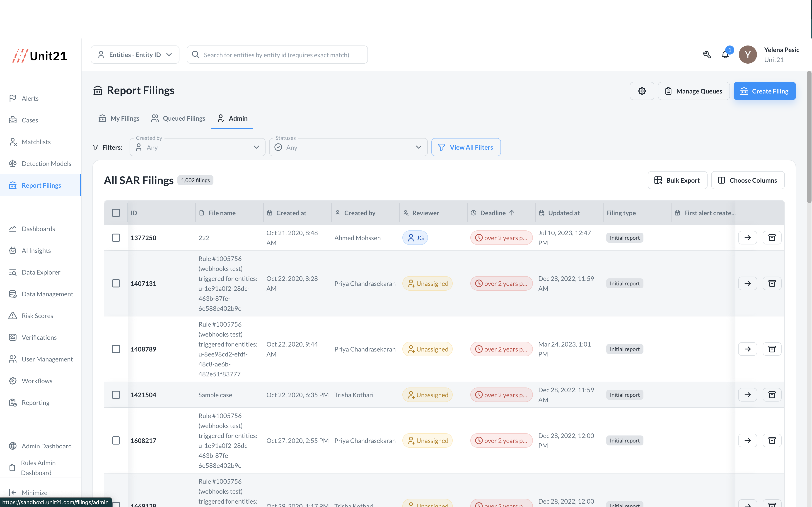Open the Statuses filter dropdown
This screenshot has height=507, width=812.
click(x=348, y=148)
